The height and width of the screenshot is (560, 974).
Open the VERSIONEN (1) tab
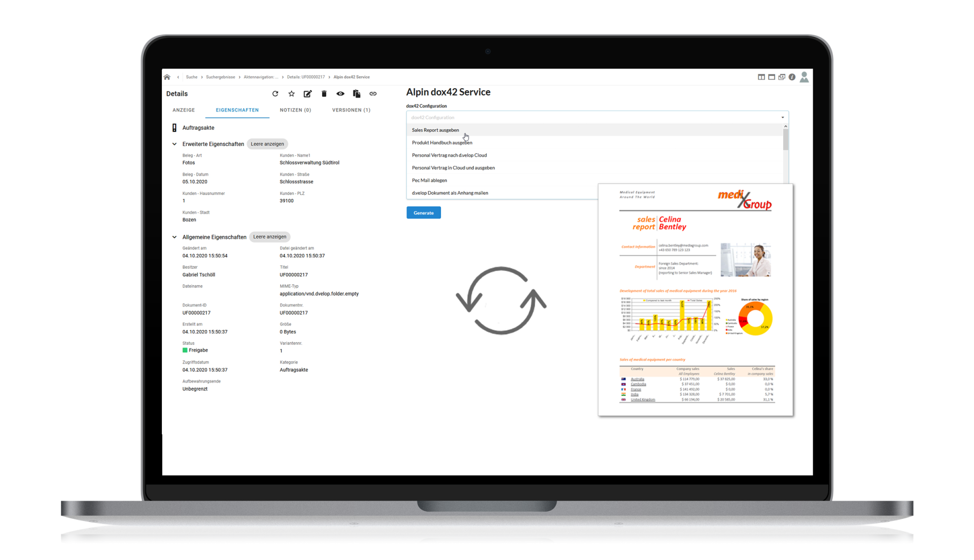tap(351, 110)
